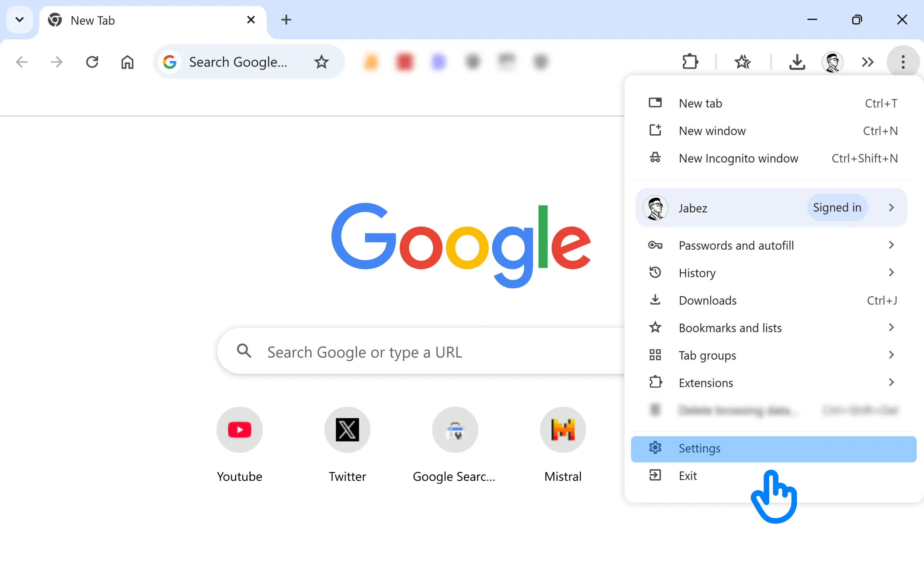The height and width of the screenshot is (578, 924).
Task: Click the profile avatar in toolbar
Action: (832, 62)
